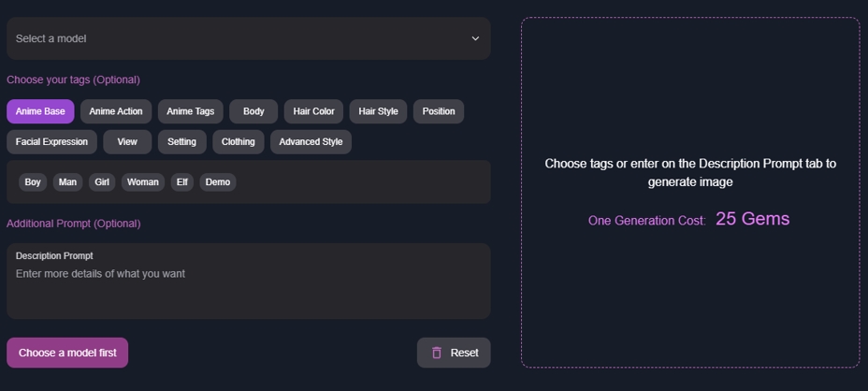Open the Hair Style category
Image resolution: width=868 pixels, height=391 pixels.
378,111
